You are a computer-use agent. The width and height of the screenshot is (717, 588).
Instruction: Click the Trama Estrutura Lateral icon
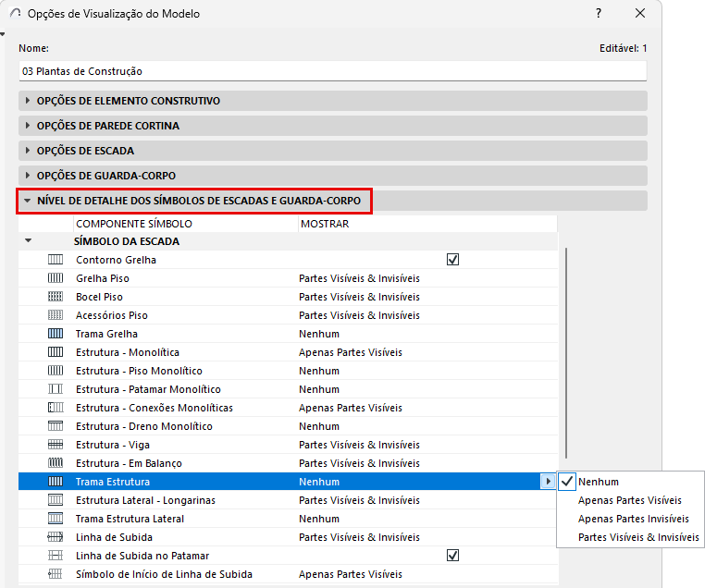(x=56, y=518)
